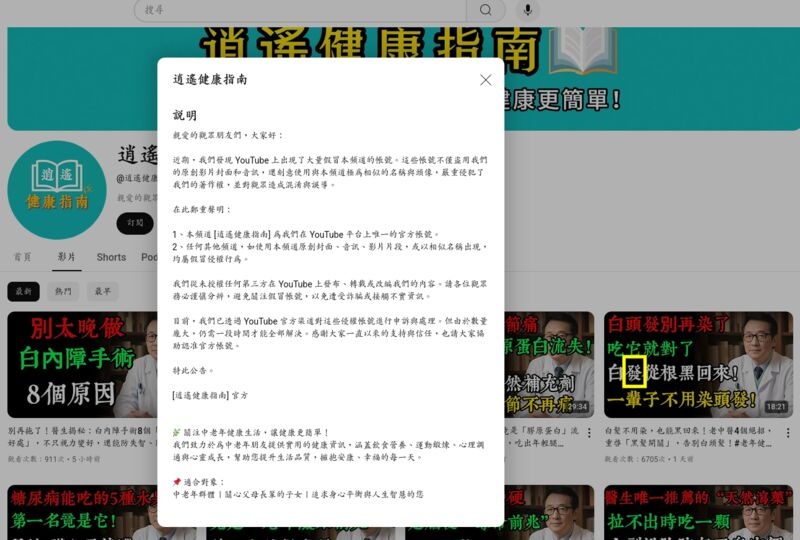Screen dimensions: 800x540
Task: Open the 醫生唯一推薦的天然瀉藥 video thumbnail
Action: tap(698, 512)
